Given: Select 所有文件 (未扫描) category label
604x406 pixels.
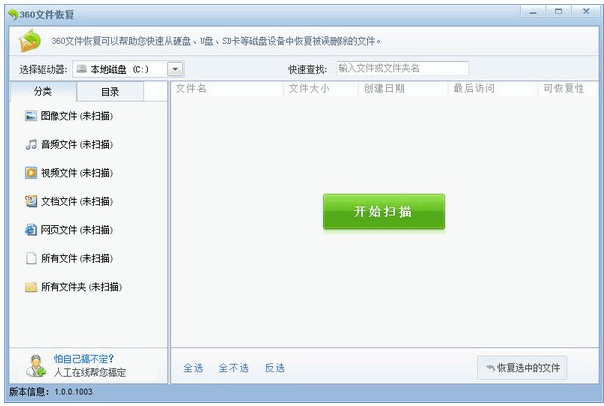Looking at the screenshot, I should [x=77, y=258].
